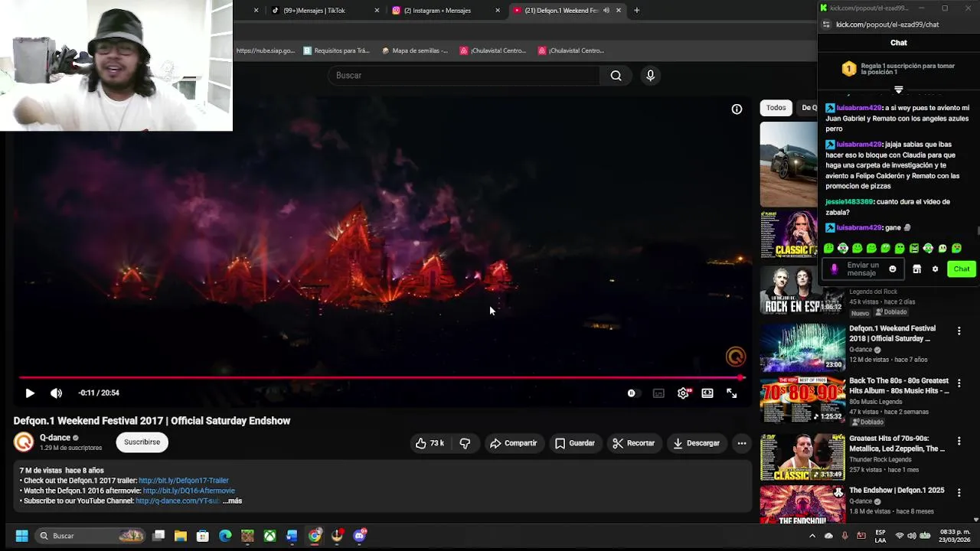Show hidden system tray icons
Screen dimensions: 980x551
pos(812,536)
